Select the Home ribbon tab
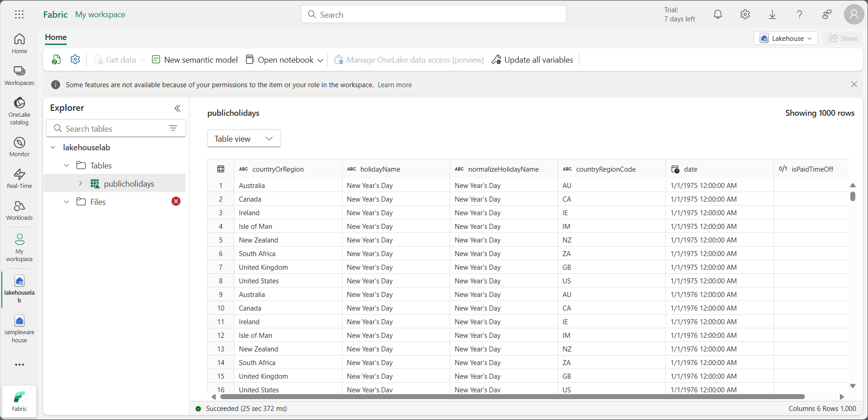Image resolution: width=868 pixels, height=420 pixels. pos(56,37)
